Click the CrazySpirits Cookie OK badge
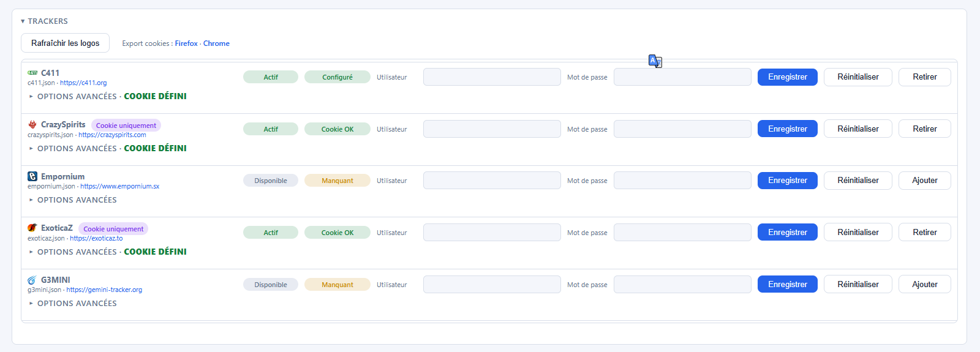 [337, 129]
